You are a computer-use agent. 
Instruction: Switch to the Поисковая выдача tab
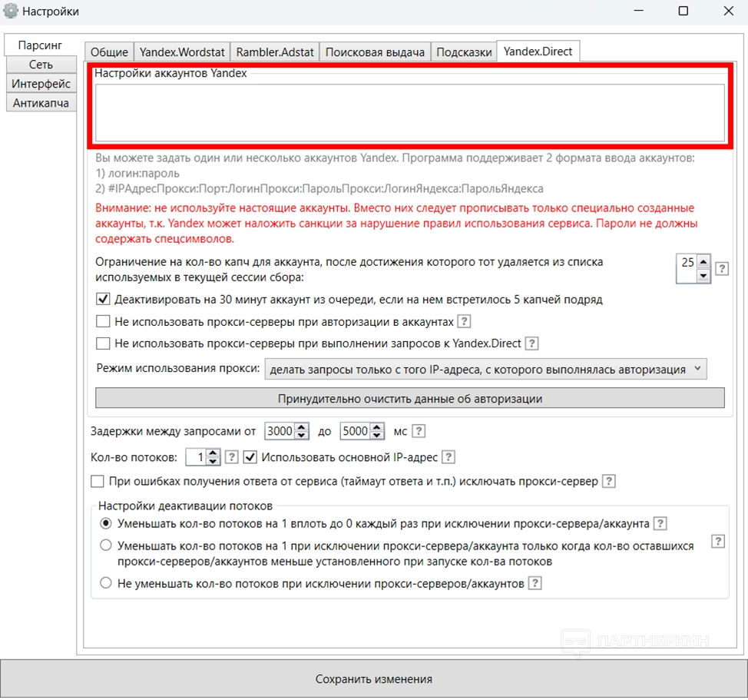coord(375,51)
